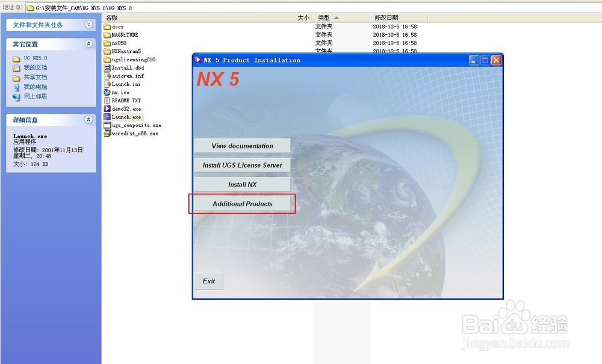Select the NXNastran5 folder icon

[x=107, y=51]
